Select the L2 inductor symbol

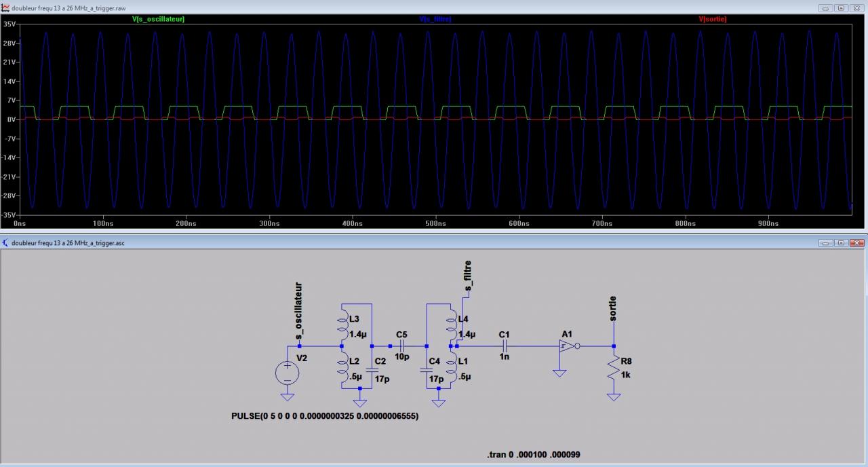tap(343, 367)
